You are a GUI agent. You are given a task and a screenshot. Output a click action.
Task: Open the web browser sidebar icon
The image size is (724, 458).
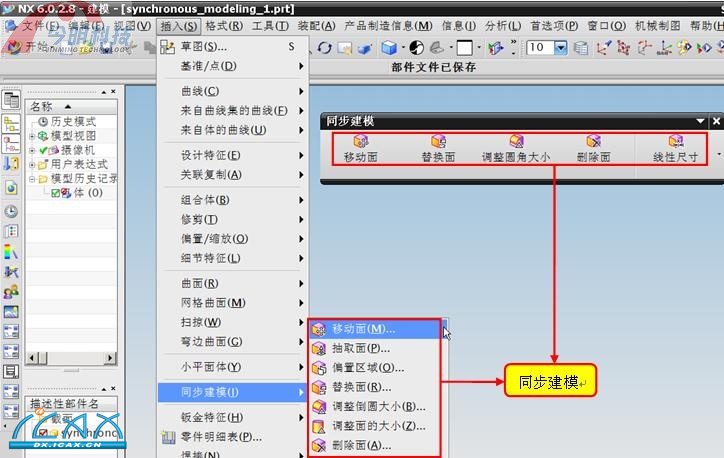tap(11, 187)
